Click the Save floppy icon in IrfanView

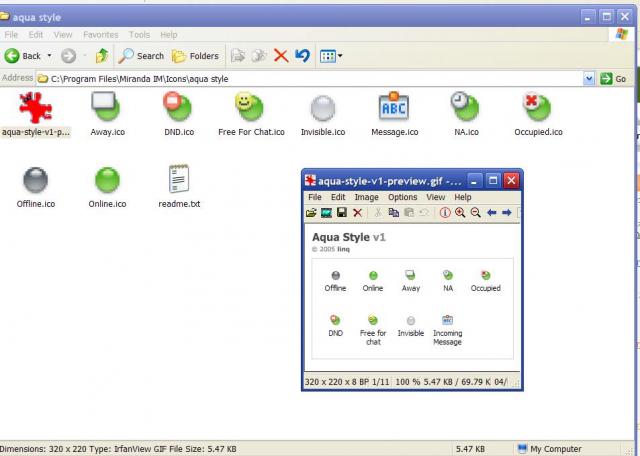point(342,213)
